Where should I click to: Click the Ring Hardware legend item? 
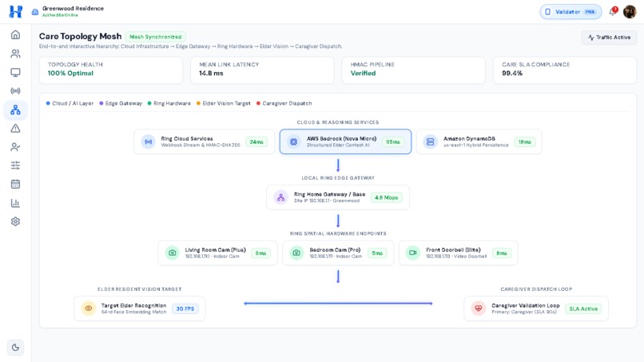(169, 104)
